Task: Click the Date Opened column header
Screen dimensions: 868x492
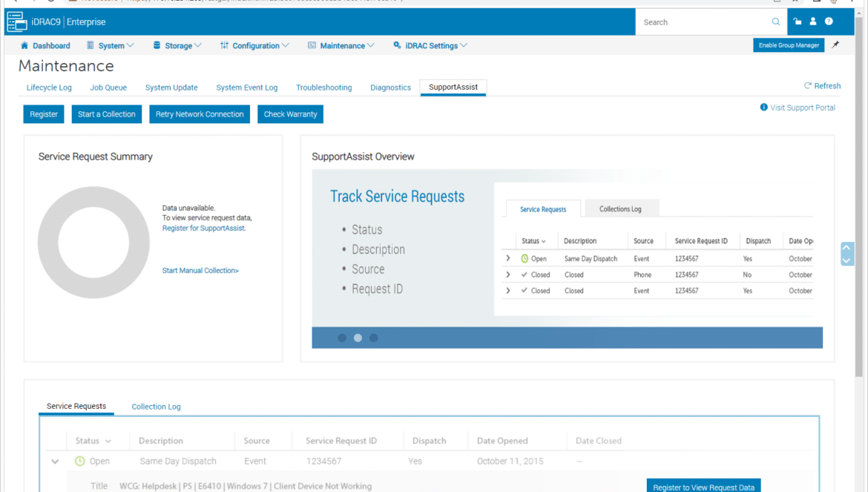Action: coord(503,441)
